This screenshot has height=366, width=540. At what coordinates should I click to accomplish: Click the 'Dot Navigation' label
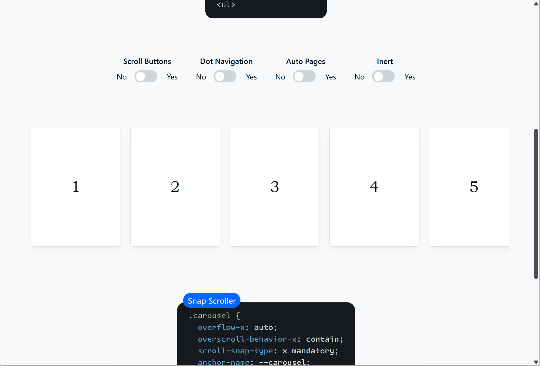coord(226,61)
